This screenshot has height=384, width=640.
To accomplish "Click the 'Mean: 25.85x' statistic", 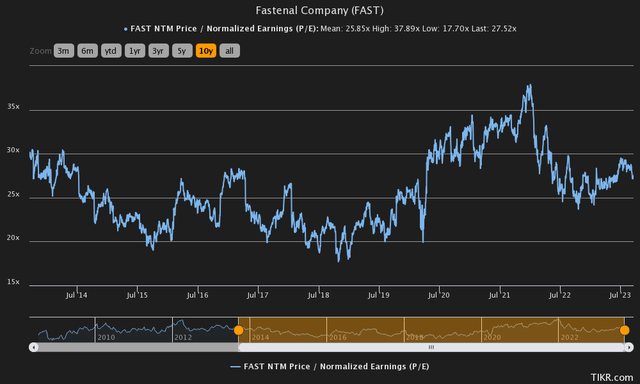I will [344, 29].
